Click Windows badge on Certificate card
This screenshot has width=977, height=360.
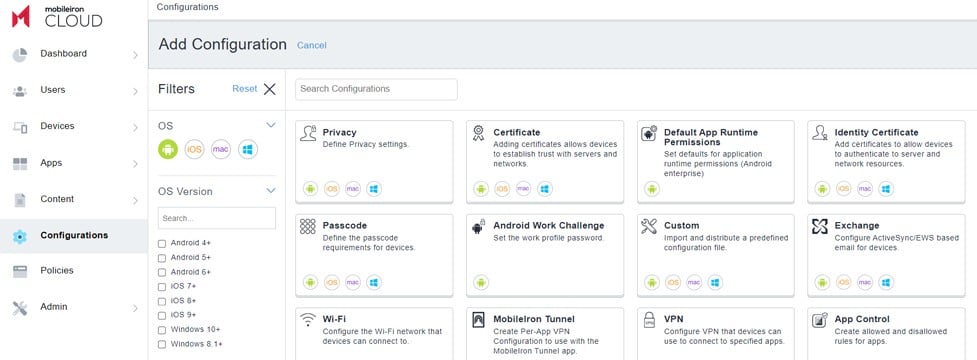545,189
